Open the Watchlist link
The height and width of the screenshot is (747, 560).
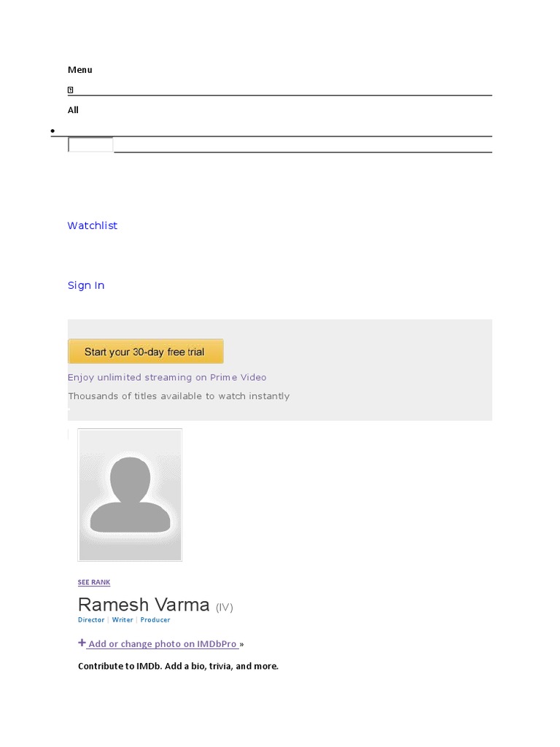(x=93, y=225)
